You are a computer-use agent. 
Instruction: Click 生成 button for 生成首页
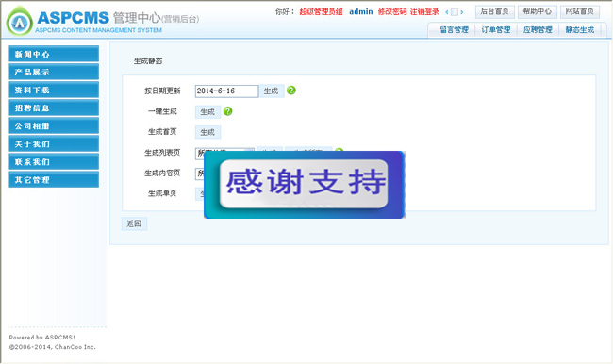207,132
